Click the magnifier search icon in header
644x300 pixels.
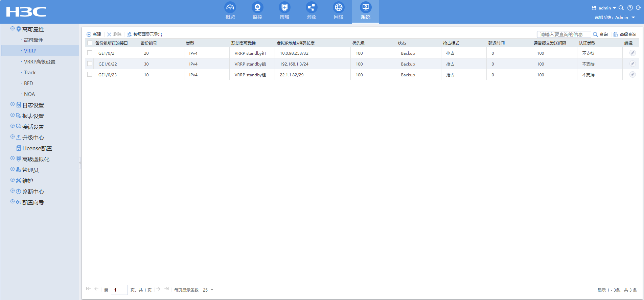[621, 8]
